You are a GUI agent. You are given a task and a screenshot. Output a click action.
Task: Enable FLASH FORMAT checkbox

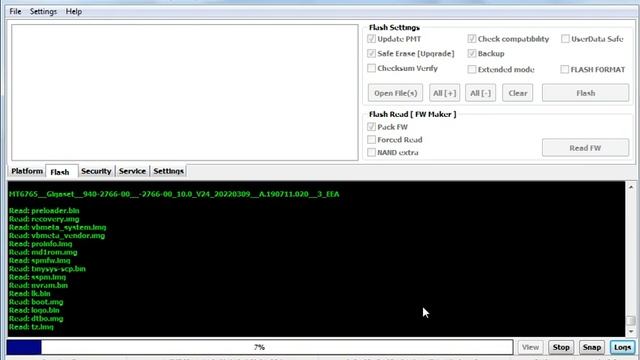(x=564, y=69)
